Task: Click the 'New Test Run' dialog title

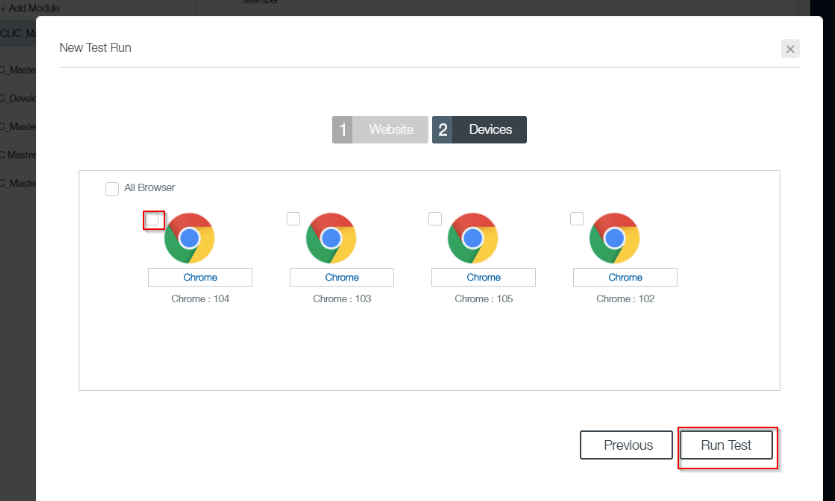Action: [x=95, y=48]
